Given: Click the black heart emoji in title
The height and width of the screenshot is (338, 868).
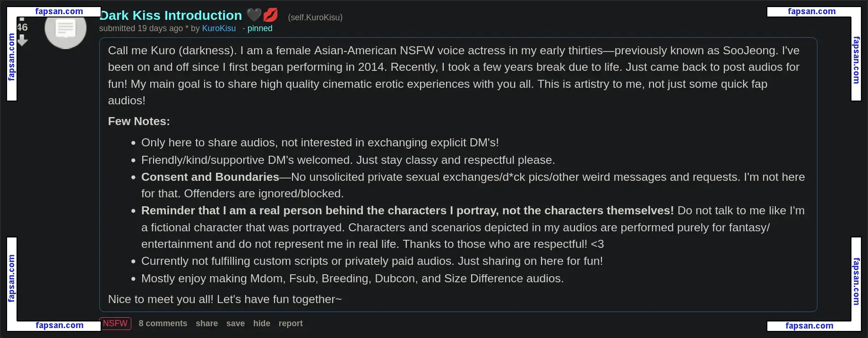Looking at the screenshot, I should coord(254,15).
